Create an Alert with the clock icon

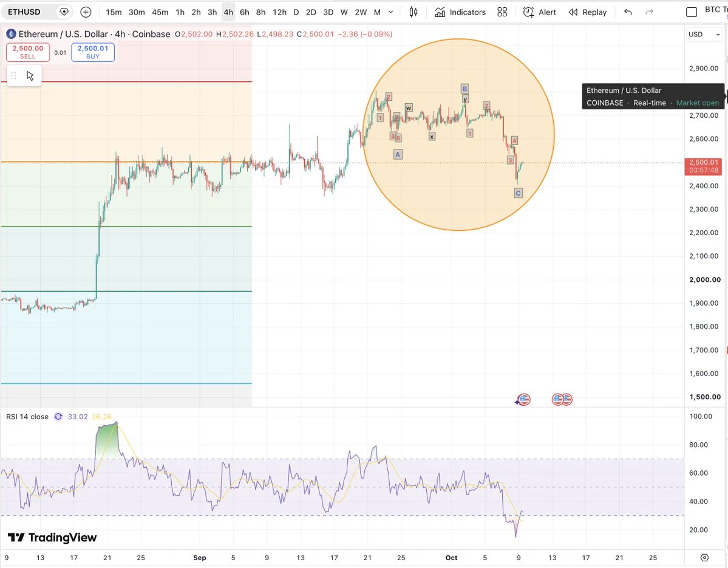539,12
